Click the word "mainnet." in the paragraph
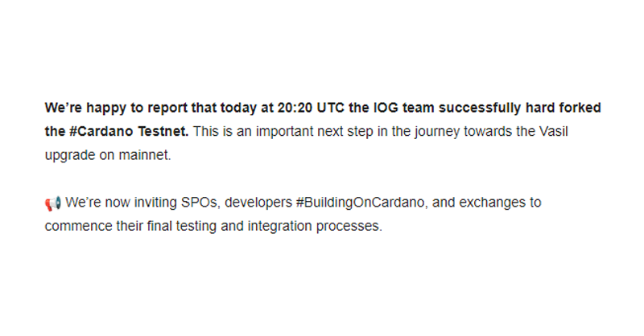The image size is (644, 336). 145,155
